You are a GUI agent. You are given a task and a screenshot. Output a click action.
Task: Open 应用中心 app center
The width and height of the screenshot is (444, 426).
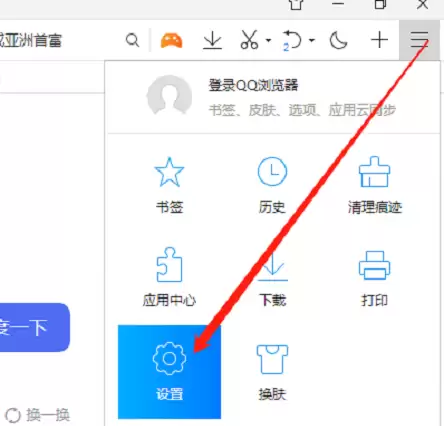pos(169,277)
